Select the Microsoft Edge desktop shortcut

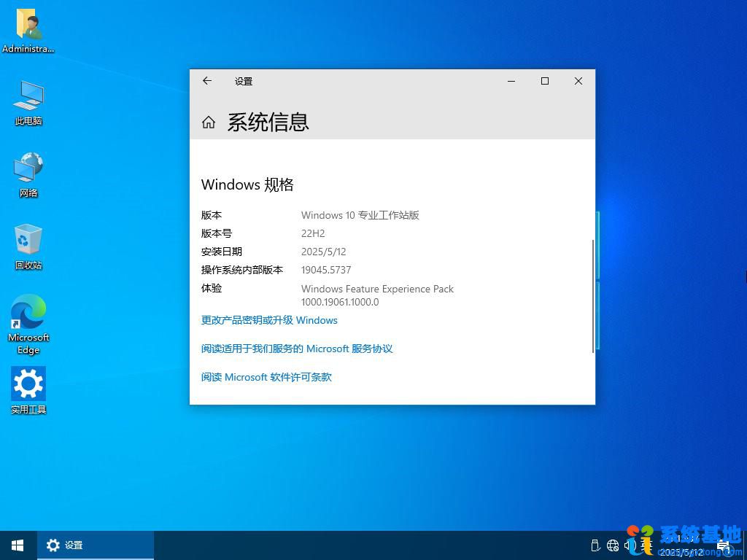point(28,324)
